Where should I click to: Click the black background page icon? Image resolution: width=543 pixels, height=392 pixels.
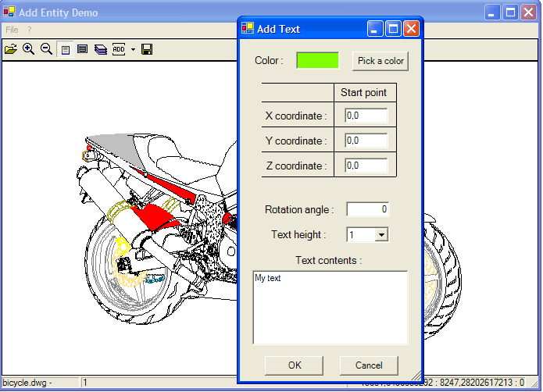pos(82,49)
